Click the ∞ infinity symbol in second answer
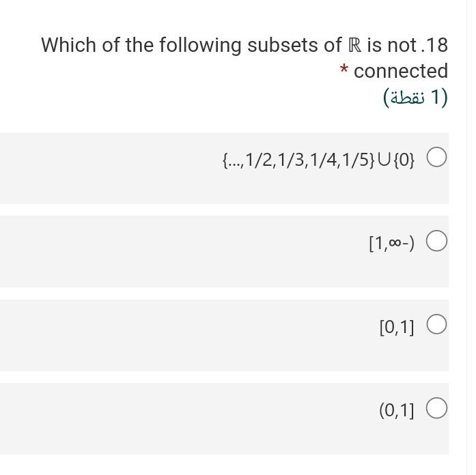This screenshot has height=475, width=476. tap(395, 243)
